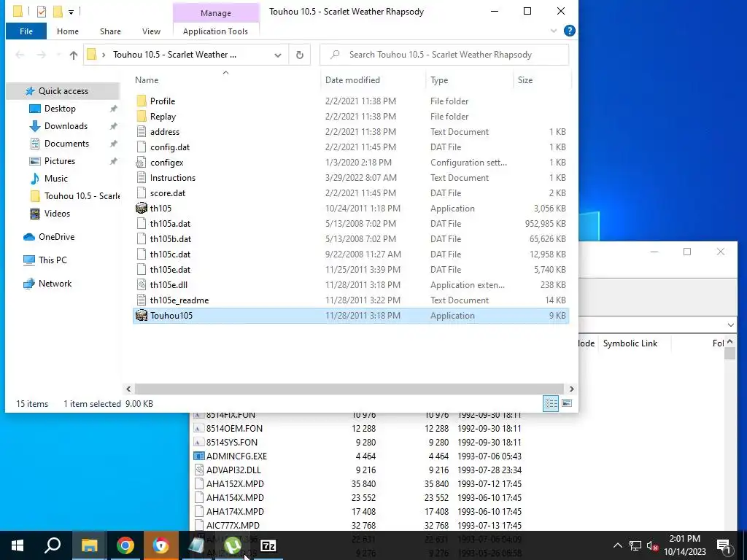The height and width of the screenshot is (560, 747).
Task: Switch to Details view layout
Action: (551, 403)
